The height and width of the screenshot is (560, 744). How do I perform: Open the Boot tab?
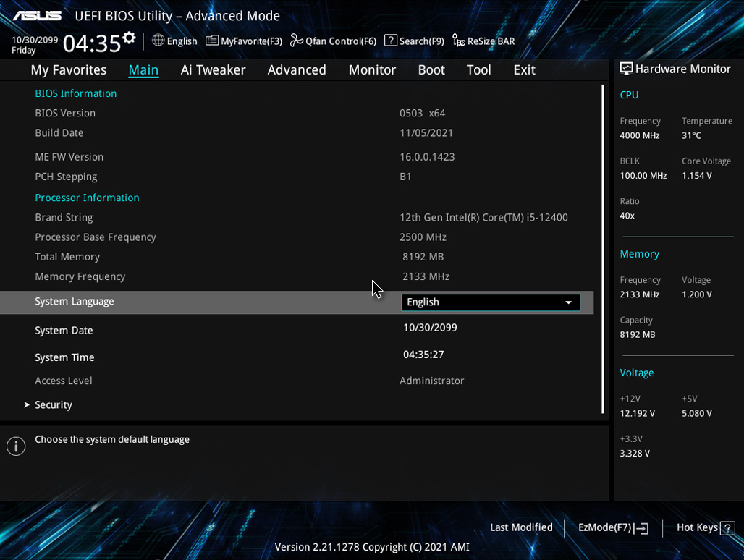(x=431, y=69)
